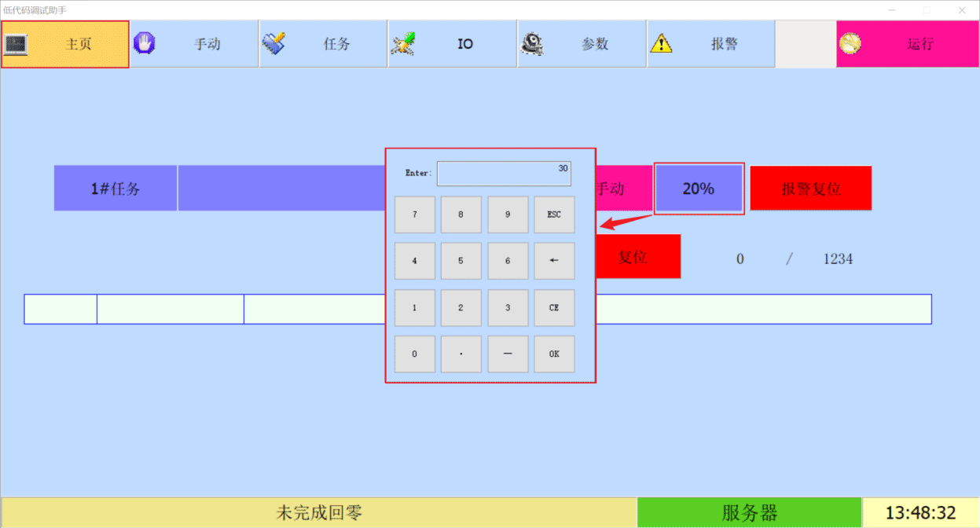Click the monitor icon on 主页 tab
This screenshot has width=980, height=528.
(x=16, y=44)
